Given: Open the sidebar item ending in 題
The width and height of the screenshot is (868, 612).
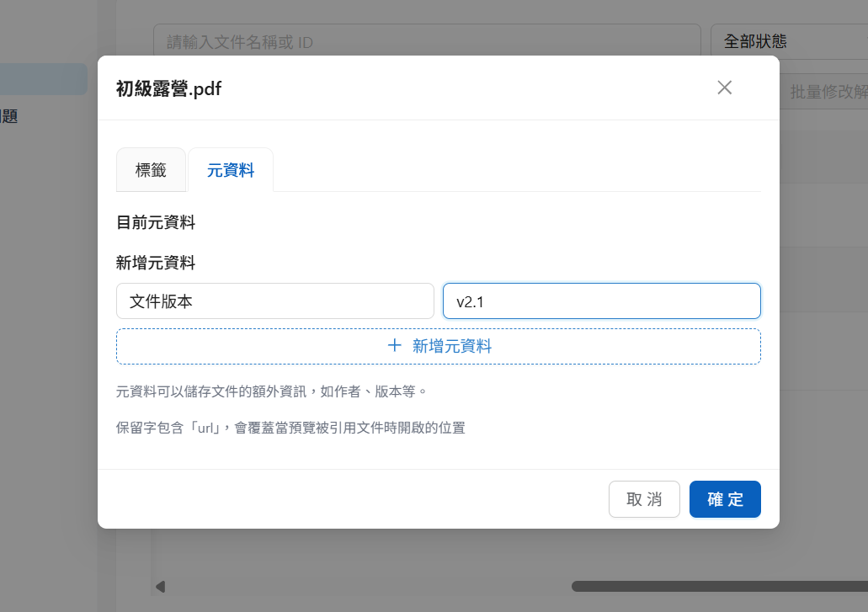Looking at the screenshot, I should point(10,116).
